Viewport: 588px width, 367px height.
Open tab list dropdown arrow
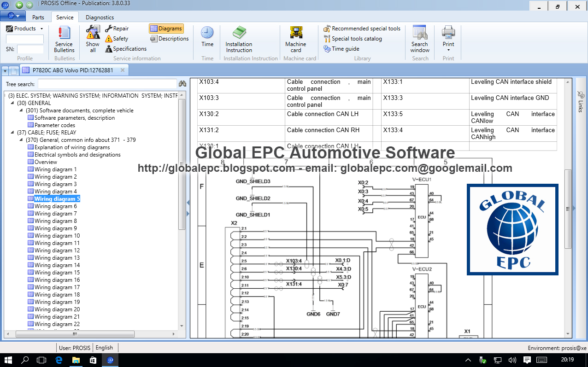pyautogui.click(x=5, y=71)
